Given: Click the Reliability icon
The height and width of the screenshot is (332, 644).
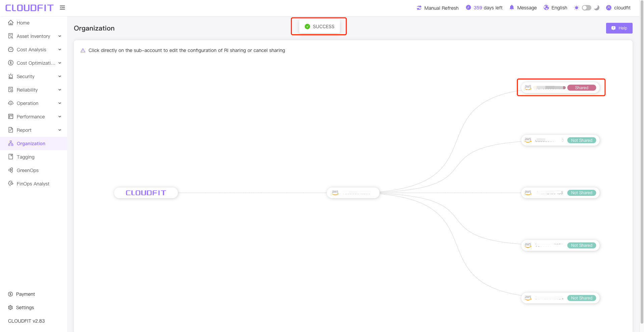Looking at the screenshot, I should coord(11,90).
